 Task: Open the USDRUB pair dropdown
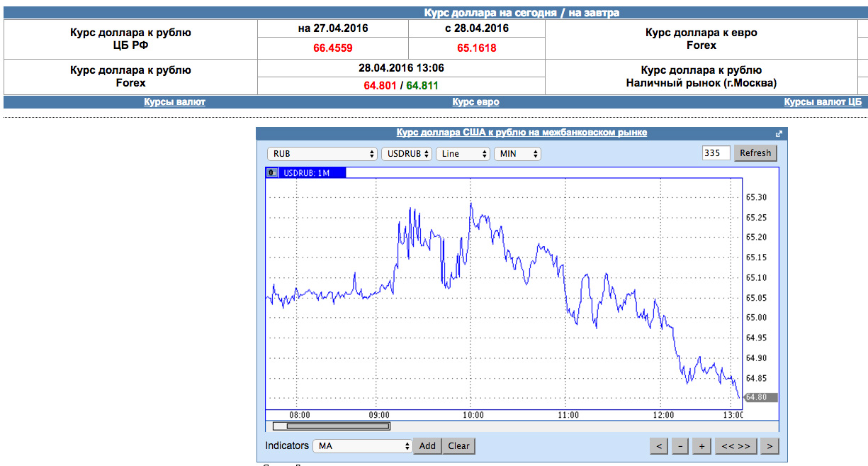pos(407,154)
